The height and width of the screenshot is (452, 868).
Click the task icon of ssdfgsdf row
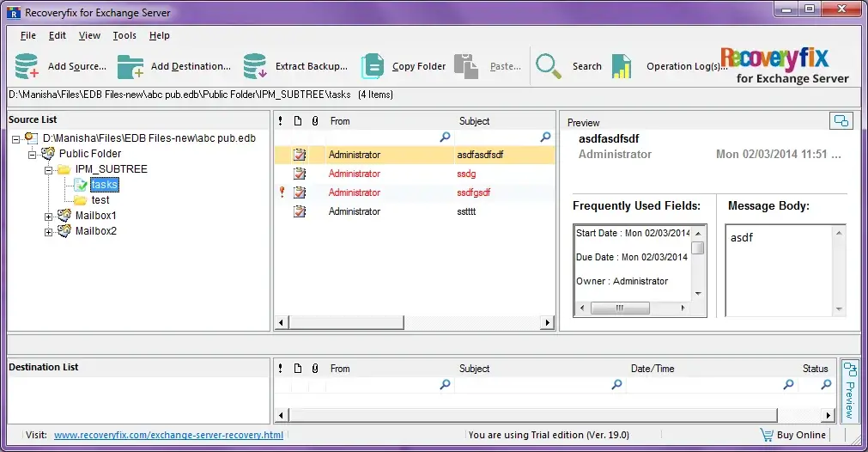[x=300, y=192]
